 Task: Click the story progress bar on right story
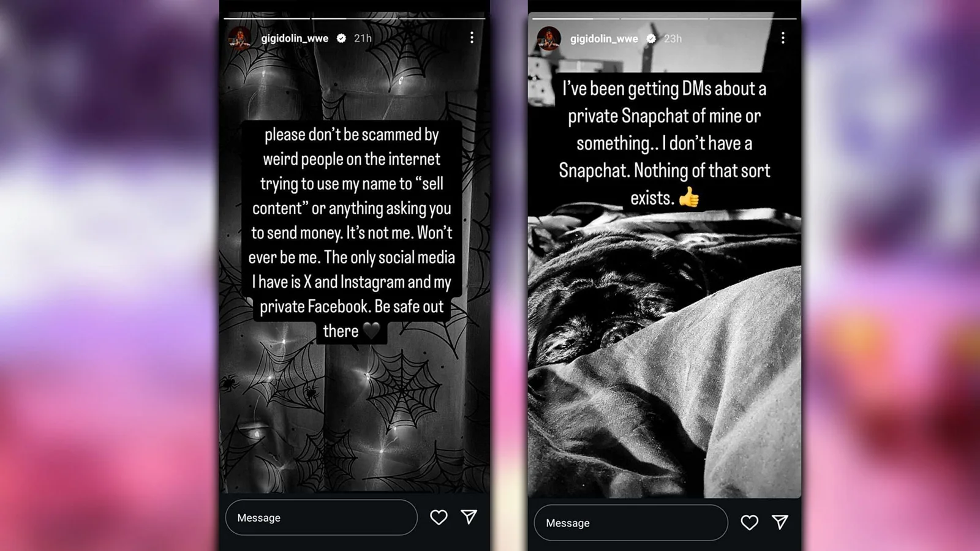click(x=665, y=18)
